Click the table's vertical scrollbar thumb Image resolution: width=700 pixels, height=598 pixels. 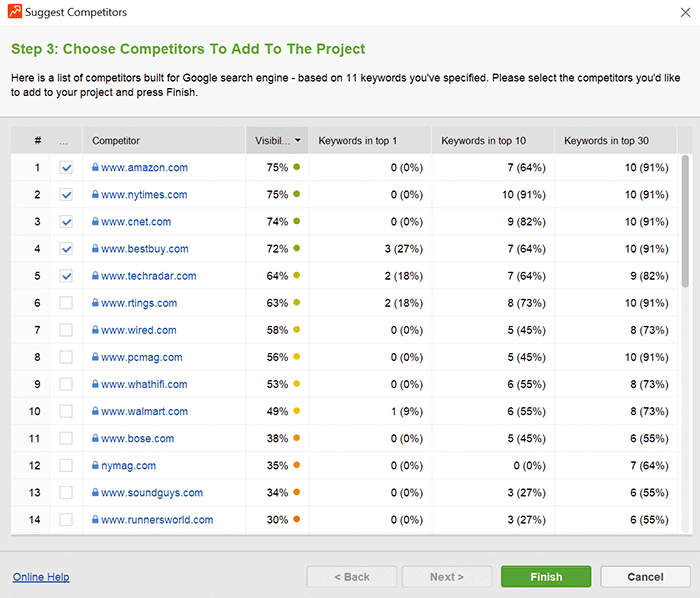point(685,221)
